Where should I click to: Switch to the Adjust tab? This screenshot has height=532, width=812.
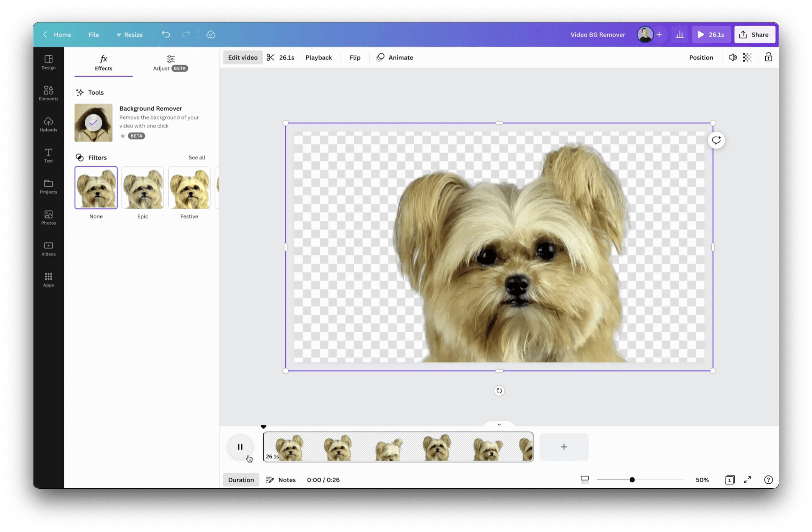(170, 63)
